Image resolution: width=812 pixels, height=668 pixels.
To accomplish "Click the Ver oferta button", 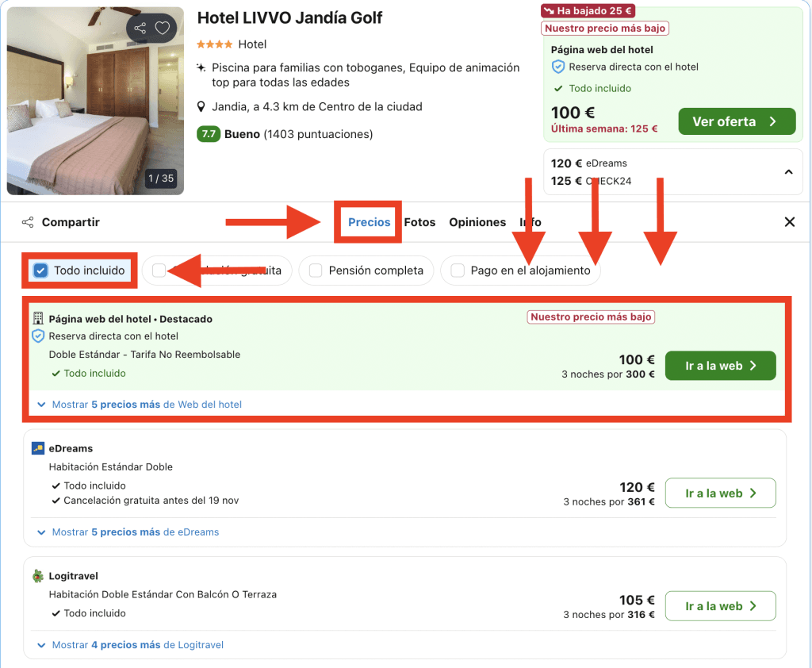I will (x=736, y=121).
